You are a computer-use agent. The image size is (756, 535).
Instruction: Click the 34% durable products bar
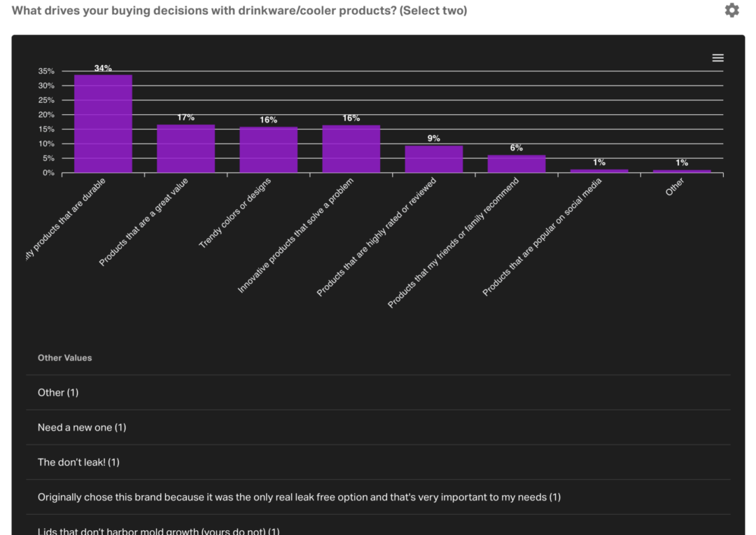point(103,124)
